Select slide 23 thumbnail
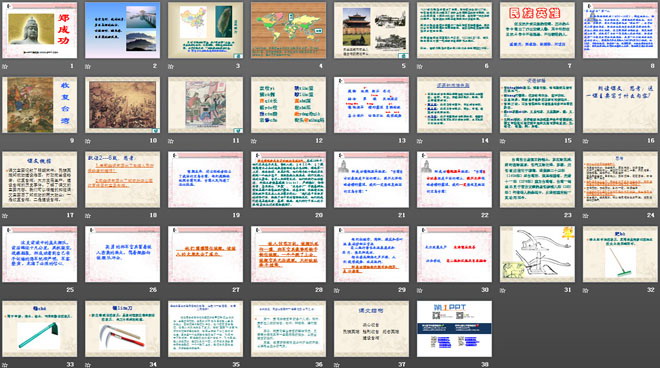 [x=537, y=179]
